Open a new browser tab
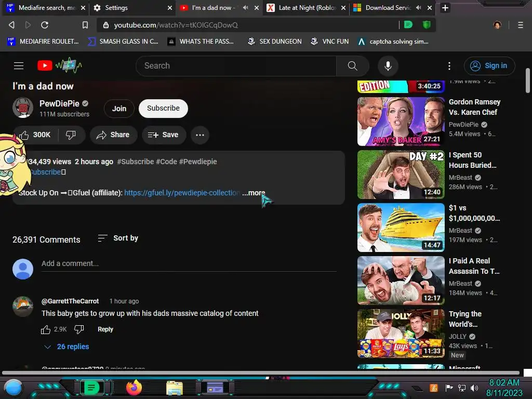 point(445,7)
